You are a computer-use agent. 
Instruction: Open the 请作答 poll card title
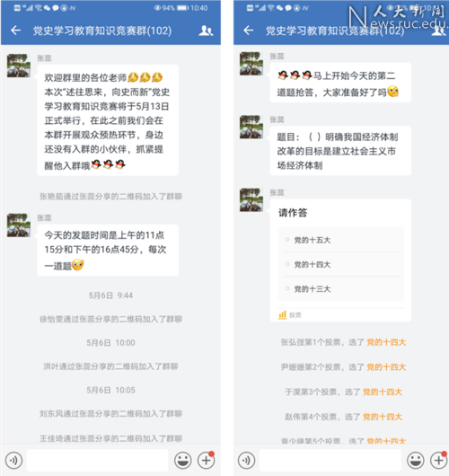(x=293, y=213)
